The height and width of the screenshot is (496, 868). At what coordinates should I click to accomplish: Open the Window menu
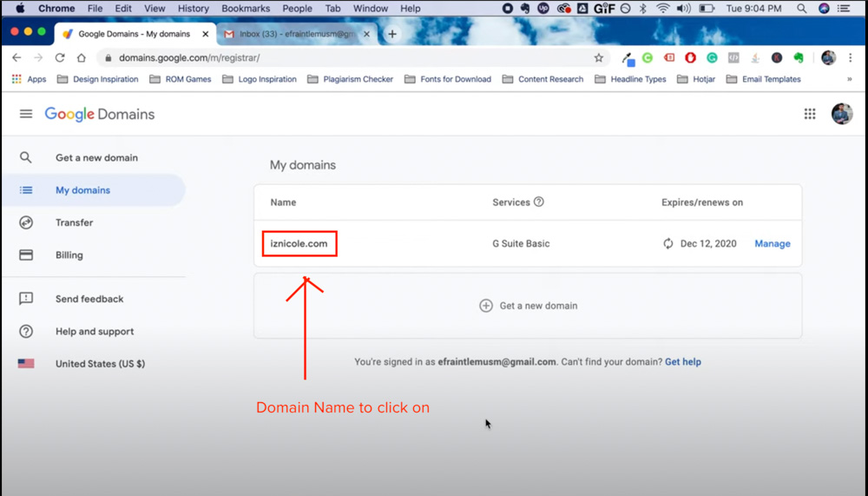(x=371, y=9)
